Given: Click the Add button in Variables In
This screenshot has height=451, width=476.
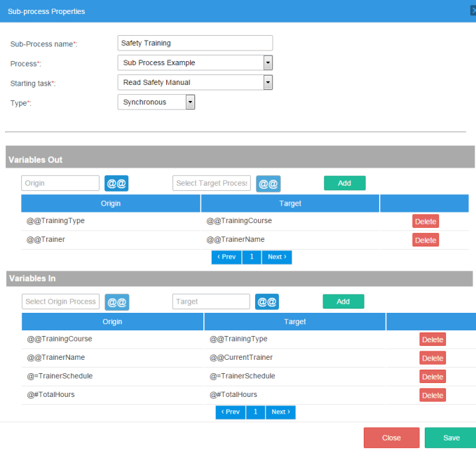Looking at the screenshot, I should [343, 302].
